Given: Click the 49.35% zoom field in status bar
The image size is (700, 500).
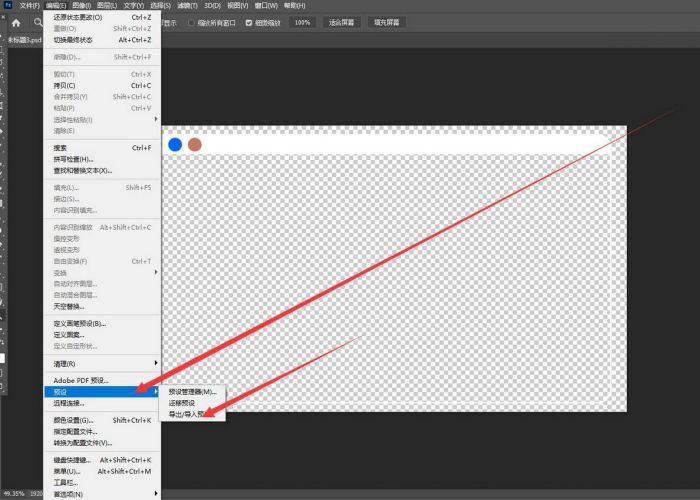Looking at the screenshot, I should 15,494.
